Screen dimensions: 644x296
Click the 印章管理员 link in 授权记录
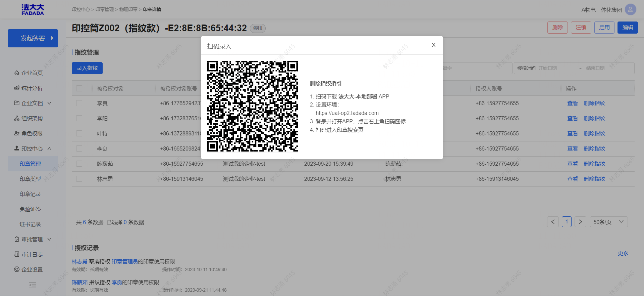[125, 261]
